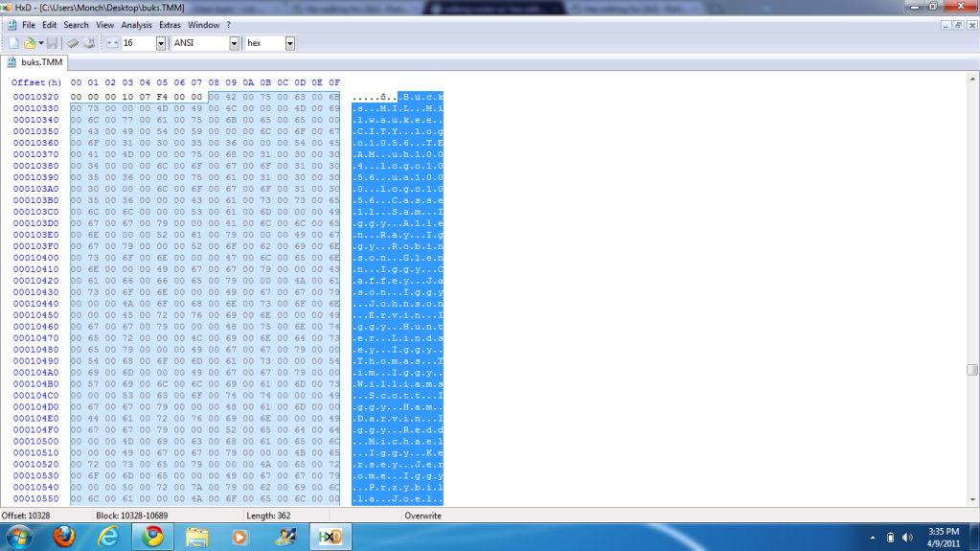Open the ANSI character set dropdown
The width and height of the screenshot is (980, 551).
[x=234, y=43]
